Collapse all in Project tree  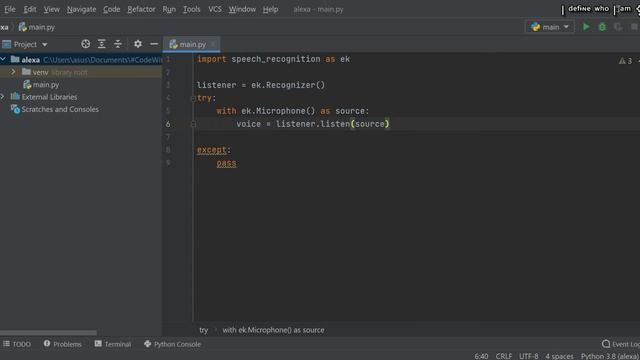click(x=118, y=44)
